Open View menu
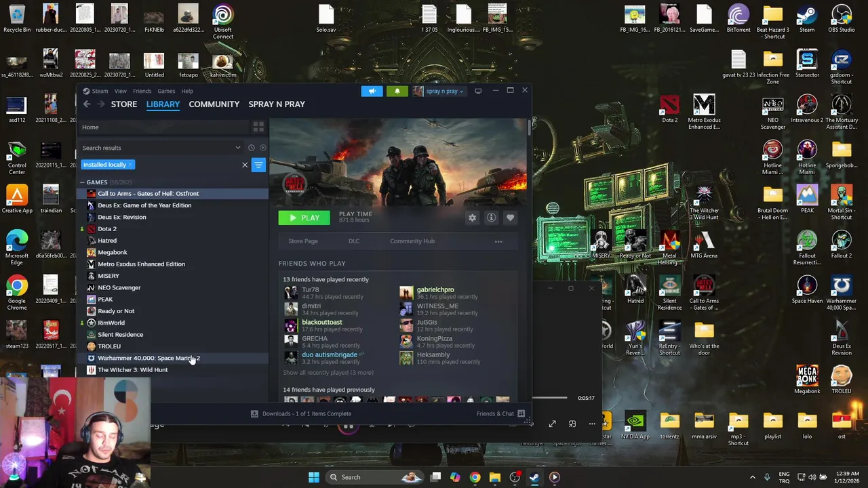This screenshot has height=488, width=868. click(120, 91)
